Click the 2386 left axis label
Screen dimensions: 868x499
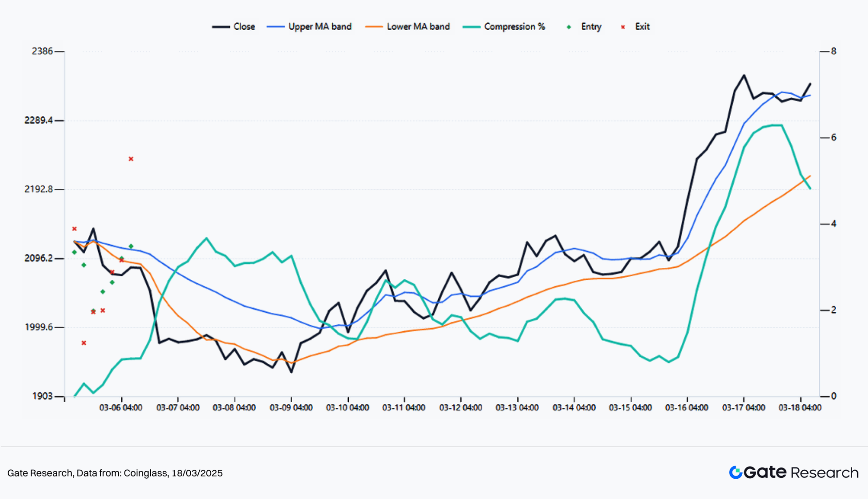click(x=42, y=51)
